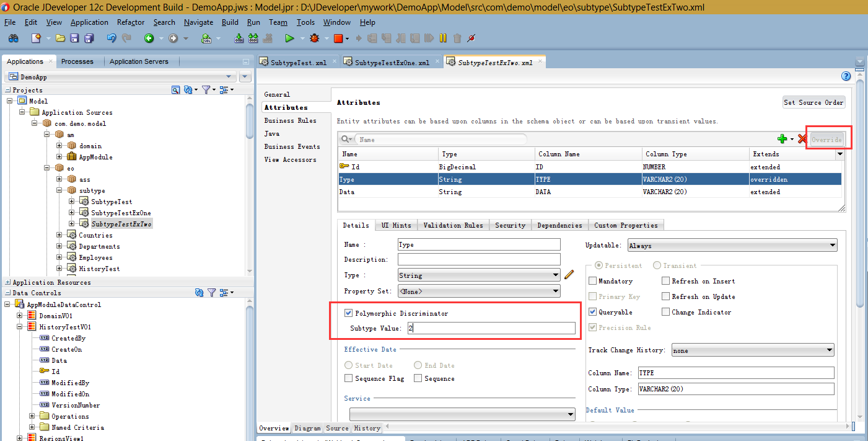Click the Make project toolbar icon
The height and width of the screenshot is (441, 868).
click(x=239, y=38)
